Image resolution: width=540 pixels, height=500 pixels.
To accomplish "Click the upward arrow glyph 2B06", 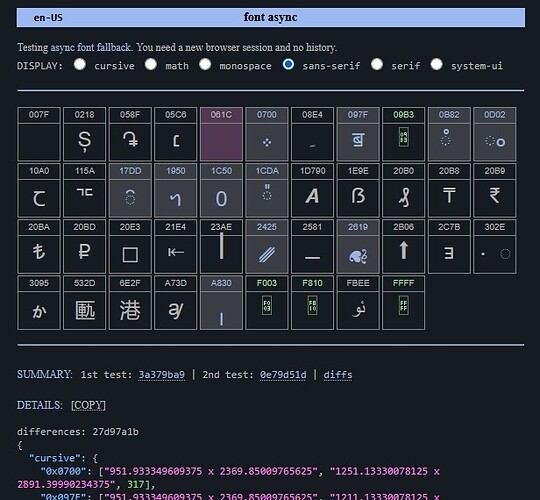I will pos(403,246).
